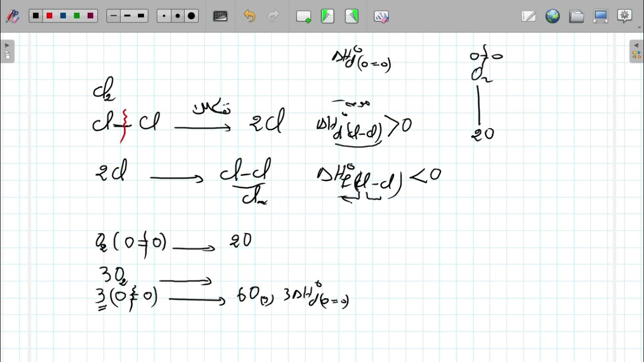
Task: Expand the left page thumbnails panel
Action: [7, 51]
